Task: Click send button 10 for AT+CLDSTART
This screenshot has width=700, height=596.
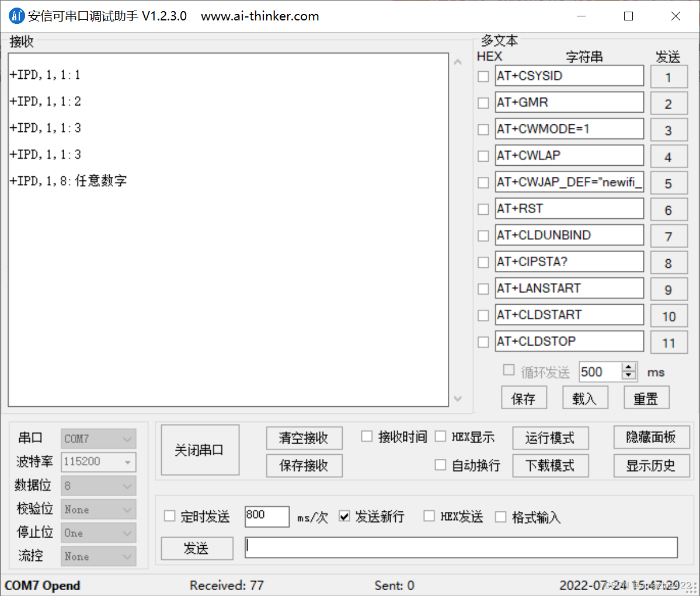Action: point(668,316)
